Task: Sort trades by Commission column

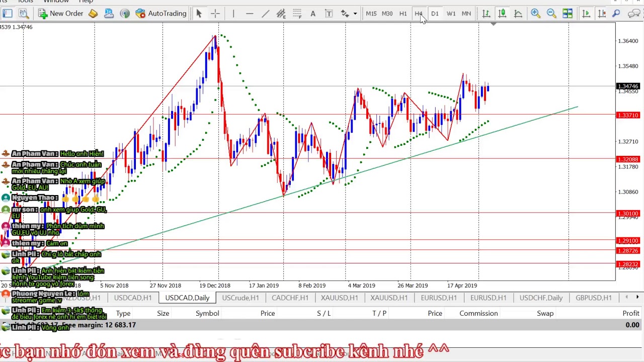Action: pyautogui.click(x=478, y=313)
